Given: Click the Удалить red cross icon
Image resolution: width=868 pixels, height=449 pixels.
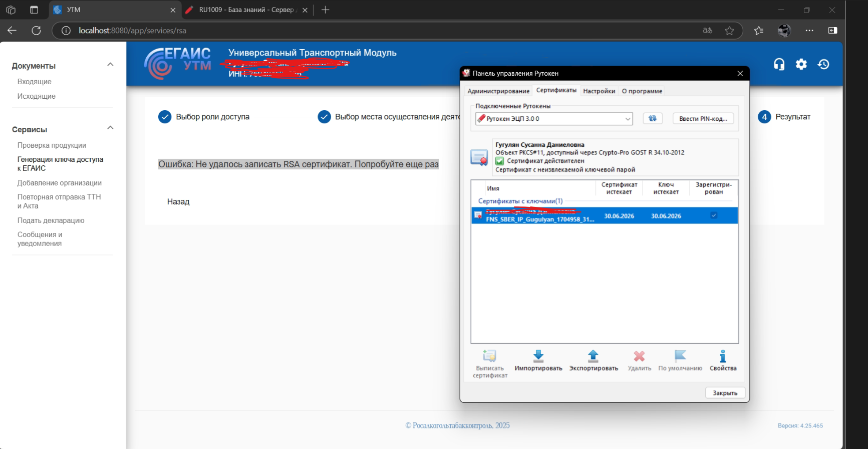Looking at the screenshot, I should point(639,356).
